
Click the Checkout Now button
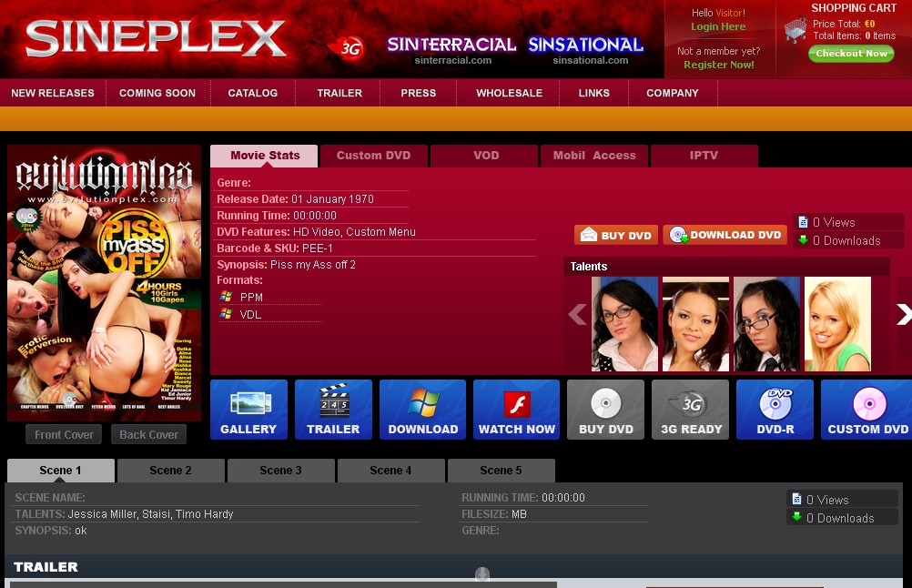click(851, 54)
